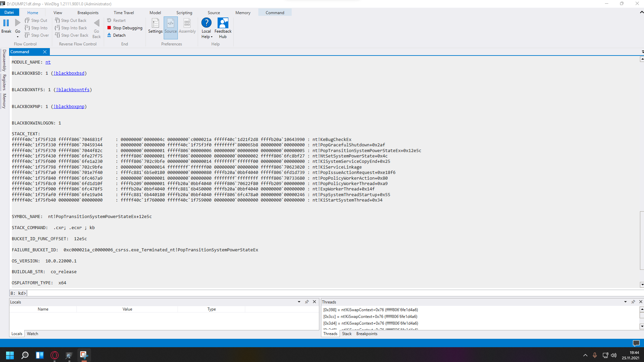Switch to the Scripting ribbon tab
644x362 pixels.
184,13
